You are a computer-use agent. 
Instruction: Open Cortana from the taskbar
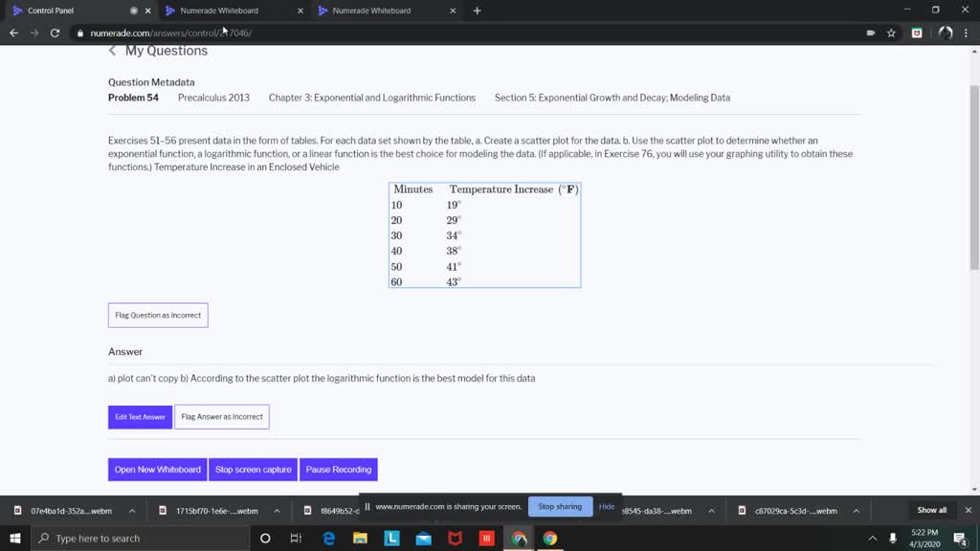pos(265,538)
